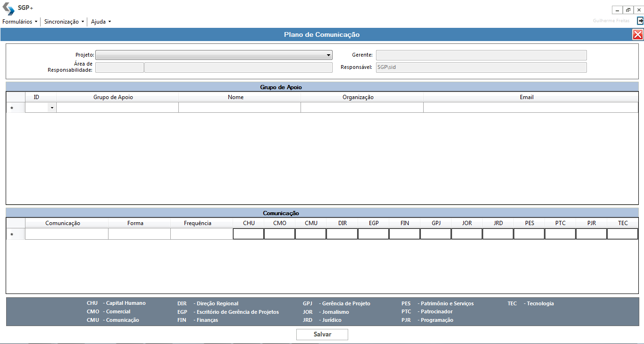The image size is (644, 344).
Task: Click legend text 'Tecnologia'
Action: 540,303
